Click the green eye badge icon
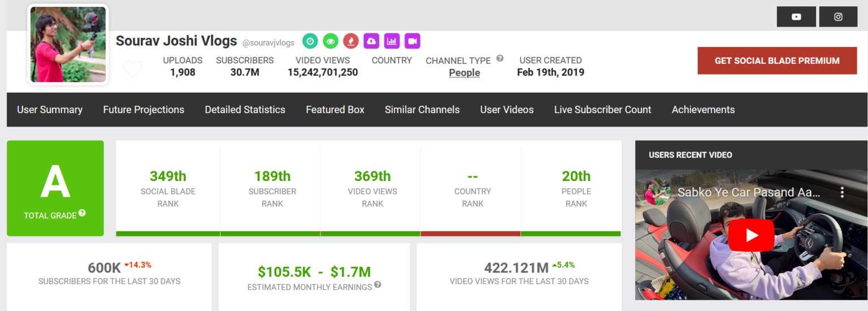The width and height of the screenshot is (868, 311). point(331,41)
